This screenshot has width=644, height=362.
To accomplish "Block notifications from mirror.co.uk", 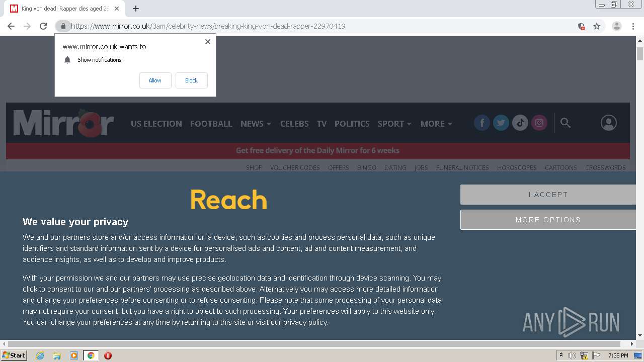I will tap(192, 80).
